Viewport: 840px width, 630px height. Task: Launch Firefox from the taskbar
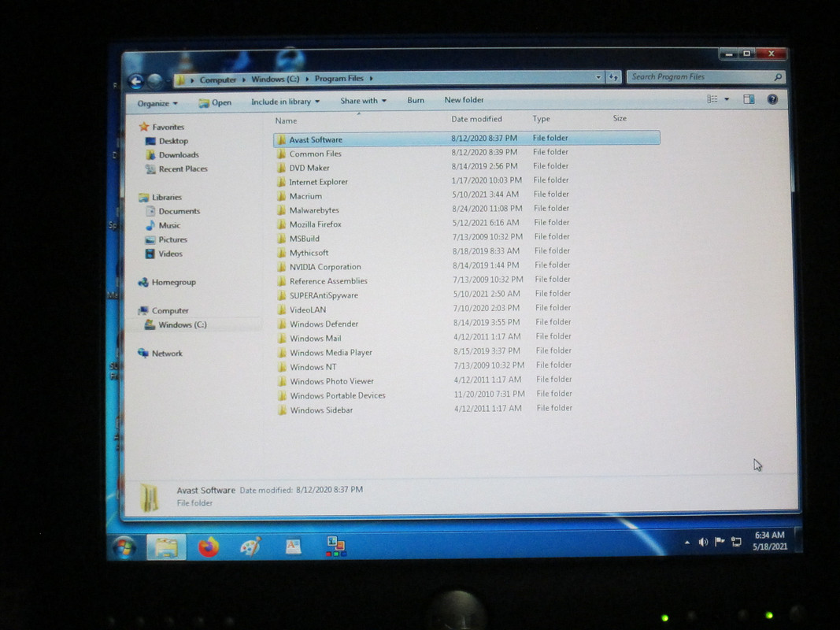click(x=209, y=547)
